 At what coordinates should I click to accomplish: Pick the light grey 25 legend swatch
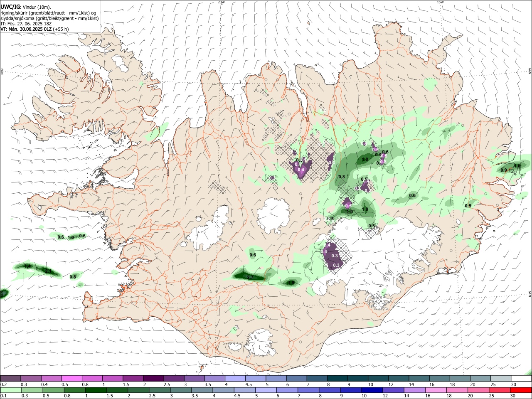point(500,378)
